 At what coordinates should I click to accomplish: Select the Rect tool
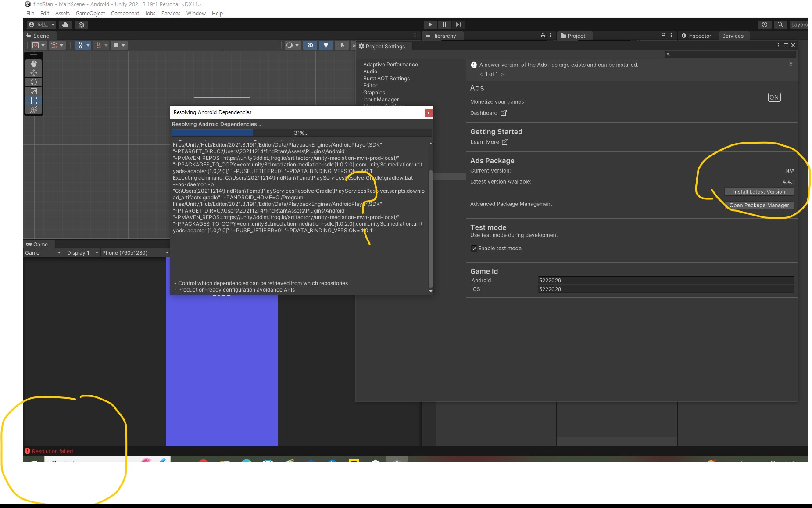[x=34, y=101]
